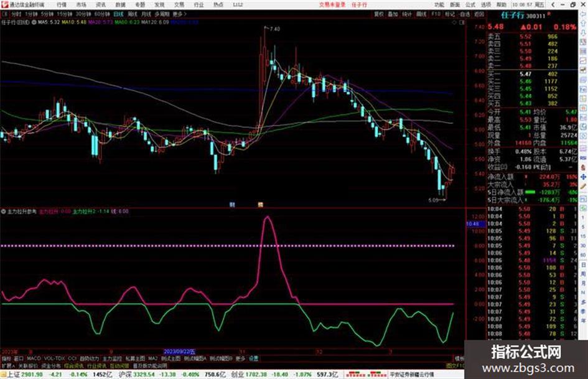The width and height of the screenshot is (588, 379).
Task: Click the 卖五 5.52 order row
Action: pos(532,37)
